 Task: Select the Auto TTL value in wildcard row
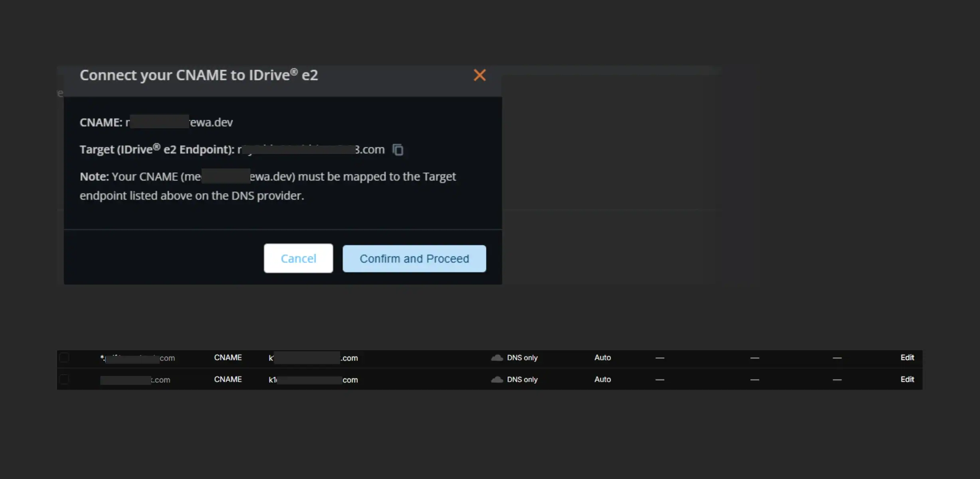coord(602,358)
